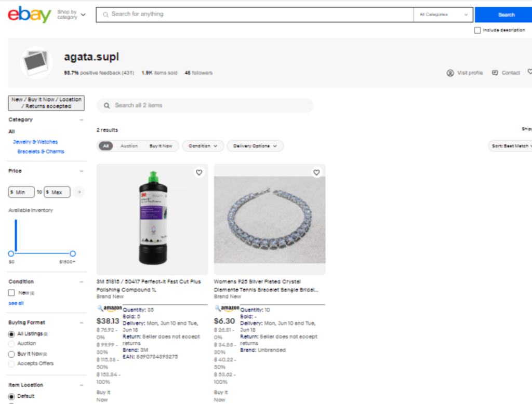Select Buy It Now buying format option

coord(11,354)
